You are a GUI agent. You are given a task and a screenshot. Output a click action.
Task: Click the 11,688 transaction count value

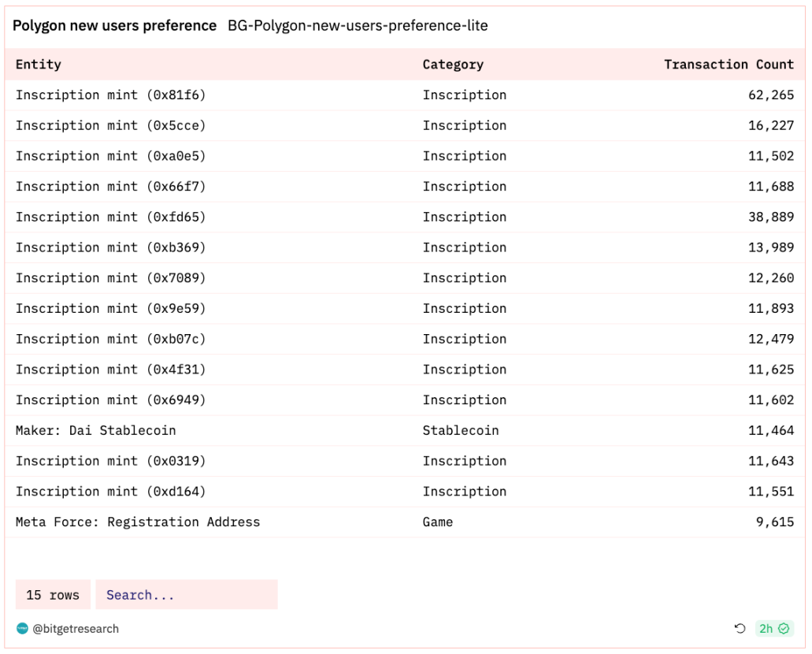[x=770, y=187]
